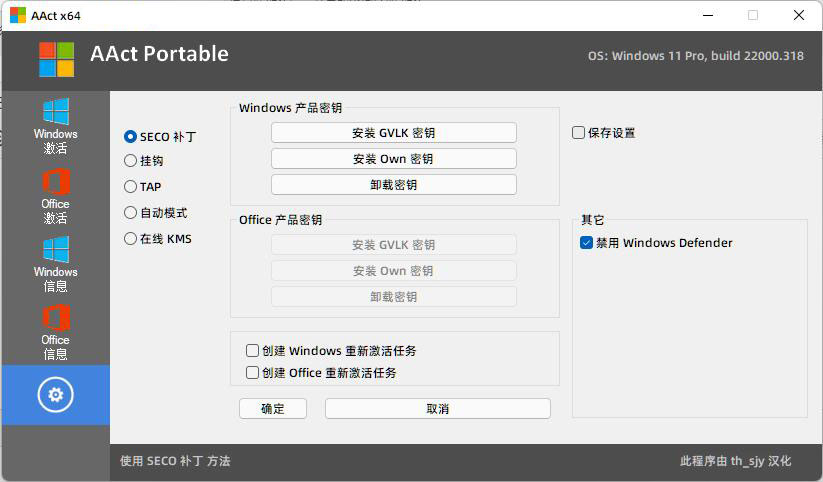Select the 挂钩 radio option
Image resolution: width=823 pixels, height=482 pixels.
[131, 160]
